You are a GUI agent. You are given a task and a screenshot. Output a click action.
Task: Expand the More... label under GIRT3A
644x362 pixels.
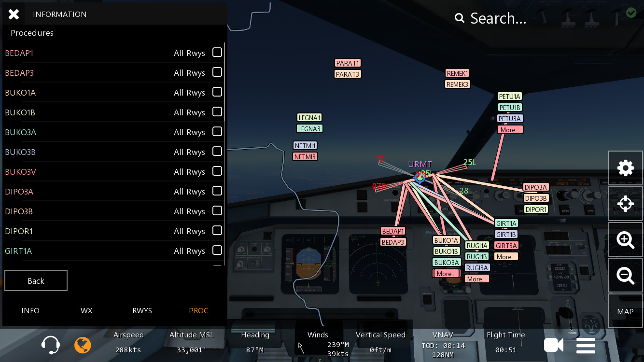pyautogui.click(x=506, y=257)
